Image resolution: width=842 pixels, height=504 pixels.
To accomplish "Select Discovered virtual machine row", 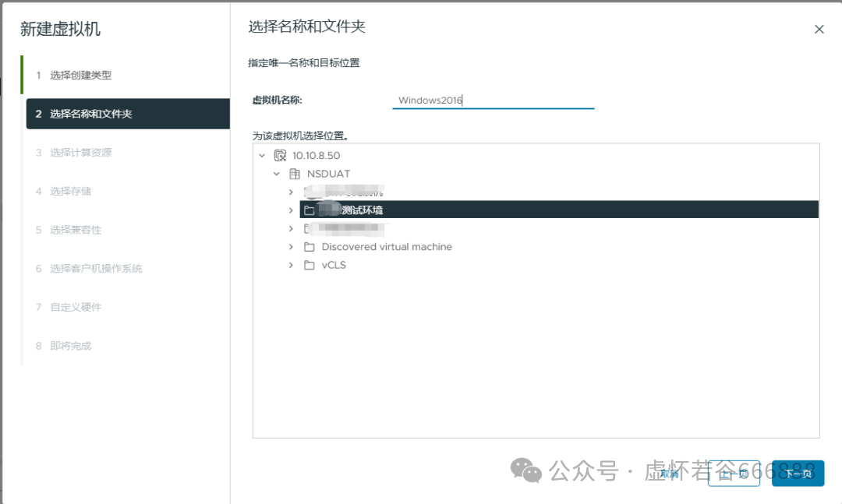I will tap(387, 247).
